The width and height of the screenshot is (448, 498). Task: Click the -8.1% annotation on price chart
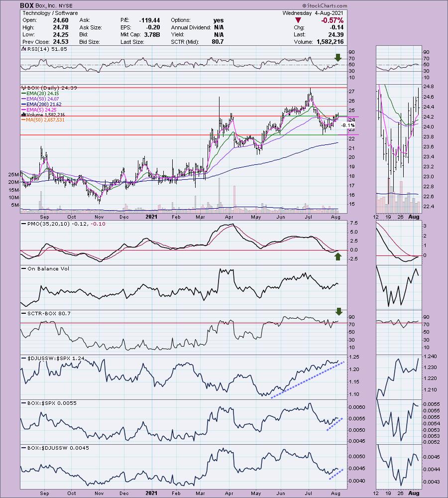click(347, 125)
